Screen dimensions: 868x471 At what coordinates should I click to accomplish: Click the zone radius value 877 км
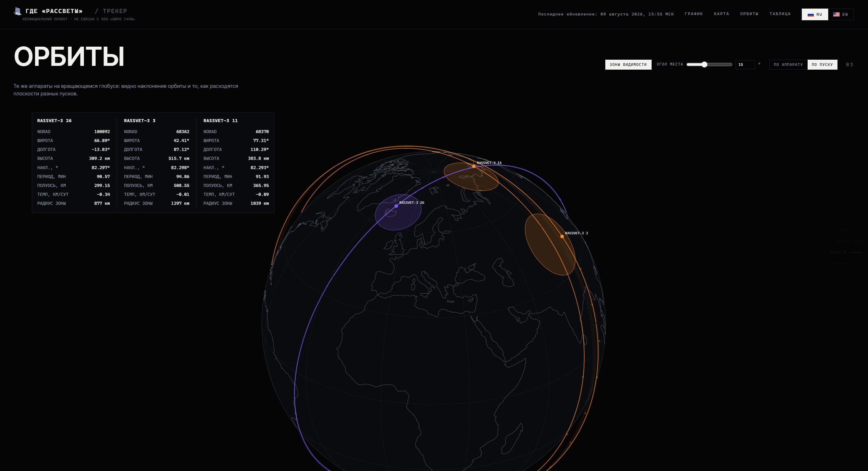102,203
